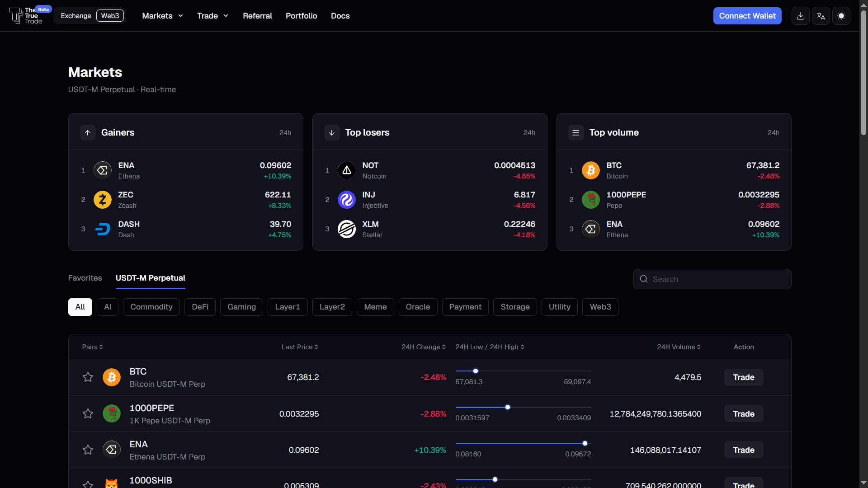Filter by Gaming category
This screenshot has height=488, width=868.
click(241, 307)
